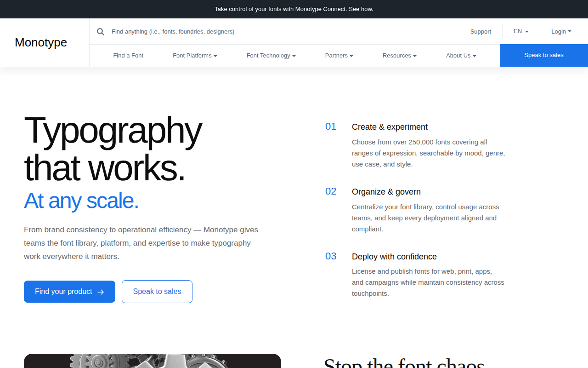588x368 pixels.
Task: Expand the Resources menu
Action: 400,56
